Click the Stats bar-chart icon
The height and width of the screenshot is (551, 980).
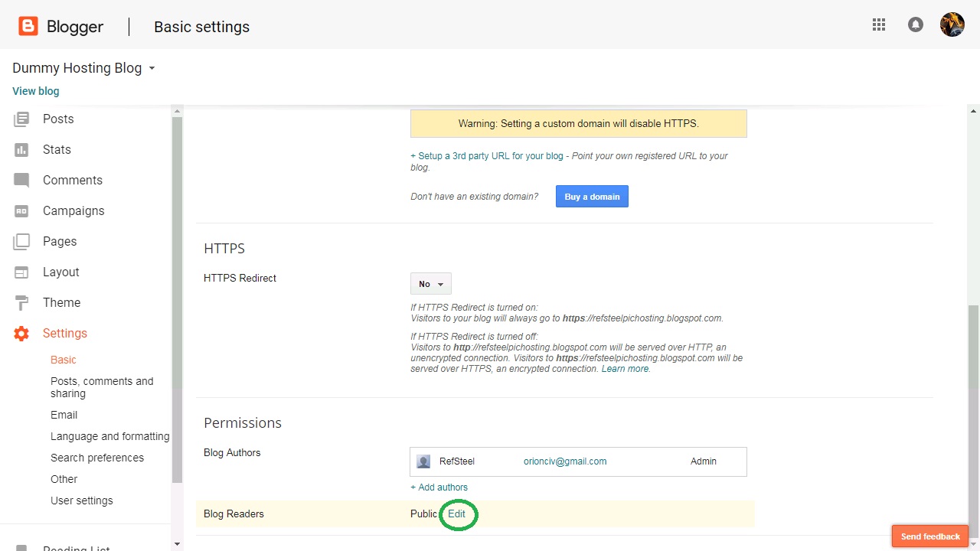(21, 150)
